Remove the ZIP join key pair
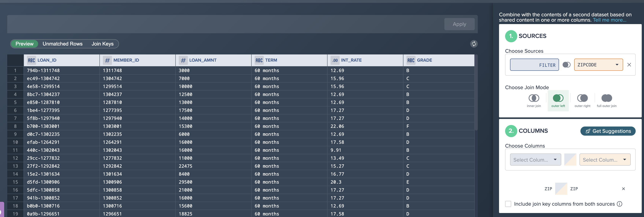 (623, 189)
